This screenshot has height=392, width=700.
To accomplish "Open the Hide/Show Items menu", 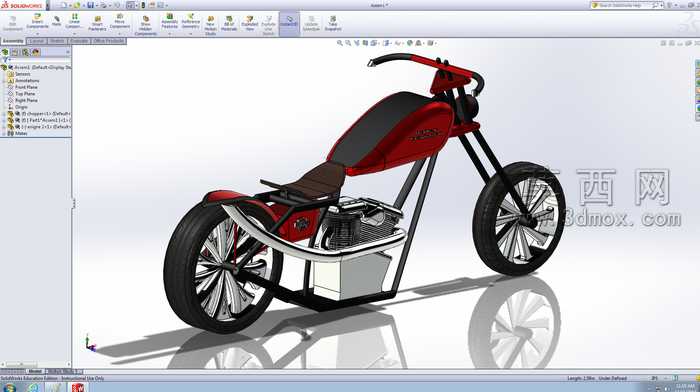I will tap(398, 43).
